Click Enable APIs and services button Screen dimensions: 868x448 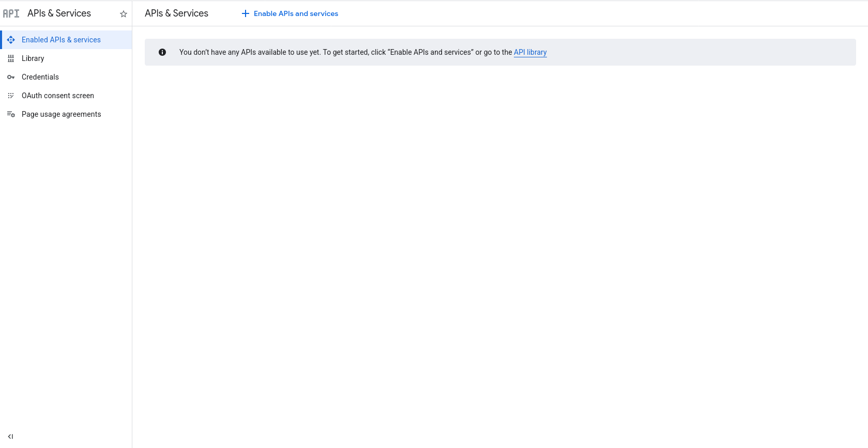click(x=290, y=13)
